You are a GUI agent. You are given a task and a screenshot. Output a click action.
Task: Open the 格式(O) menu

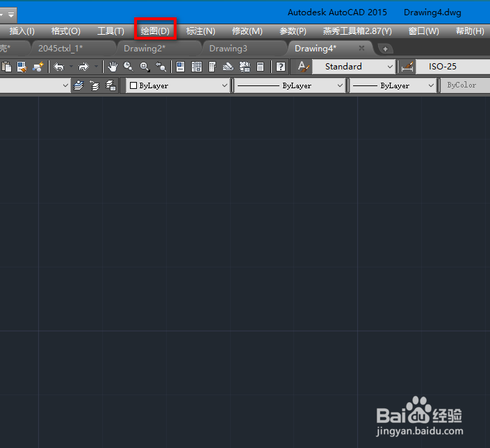click(x=65, y=31)
